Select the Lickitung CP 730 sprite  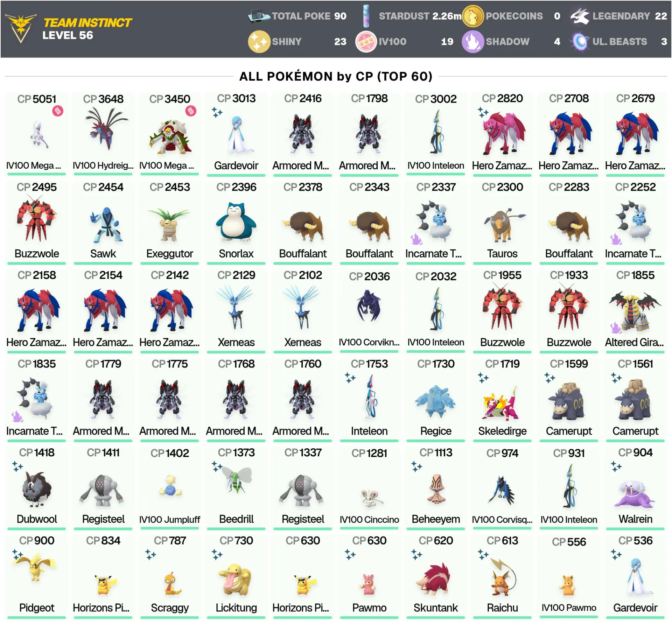pyautogui.click(x=235, y=580)
